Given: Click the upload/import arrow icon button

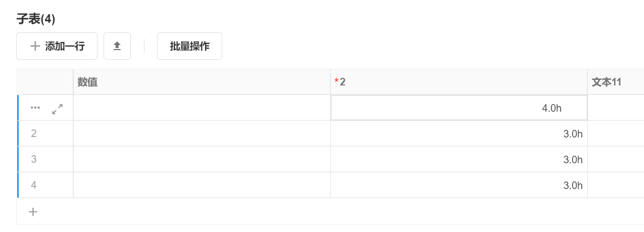Looking at the screenshot, I should coord(117,46).
